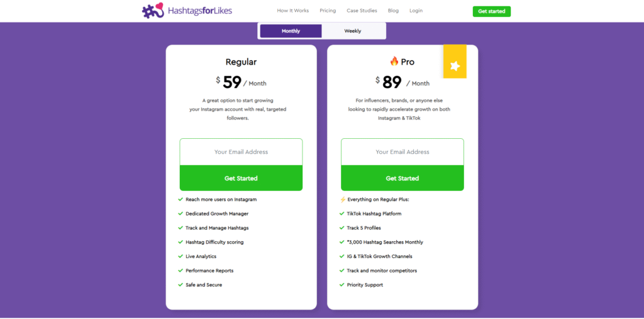Screen dimensions: 644x319
Task: Focus the Regular plan email address field
Action: (x=241, y=152)
